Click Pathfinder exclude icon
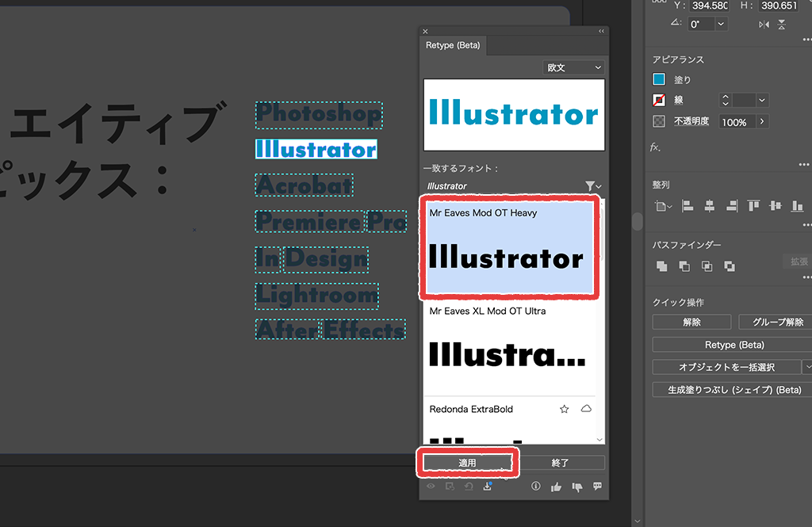Viewport: 812px width, 527px height. pyautogui.click(x=730, y=266)
